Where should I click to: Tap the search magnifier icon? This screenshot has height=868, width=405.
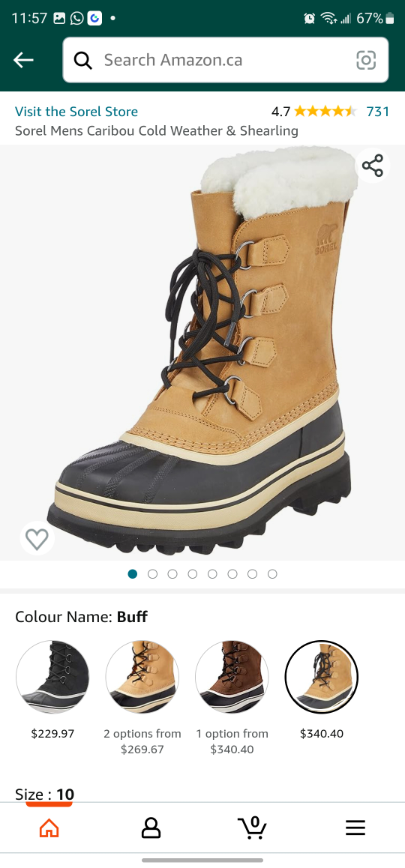(83, 60)
